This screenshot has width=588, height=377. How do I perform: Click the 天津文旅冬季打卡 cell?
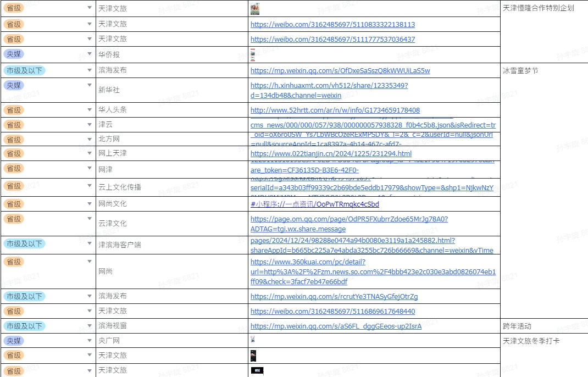[x=545, y=355]
